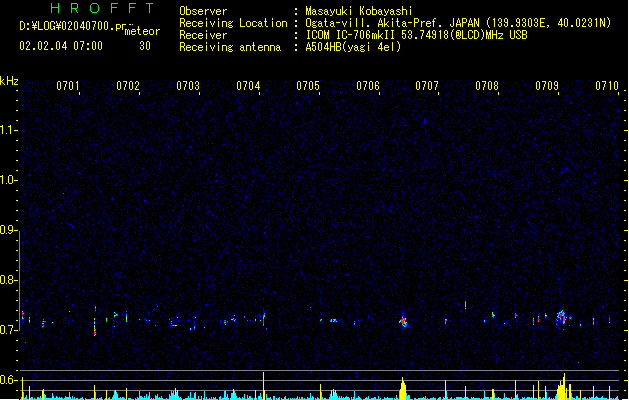Click the 0.6 kHz axis label
Image resolution: width=629 pixels, height=400 pixels.
click(9, 380)
